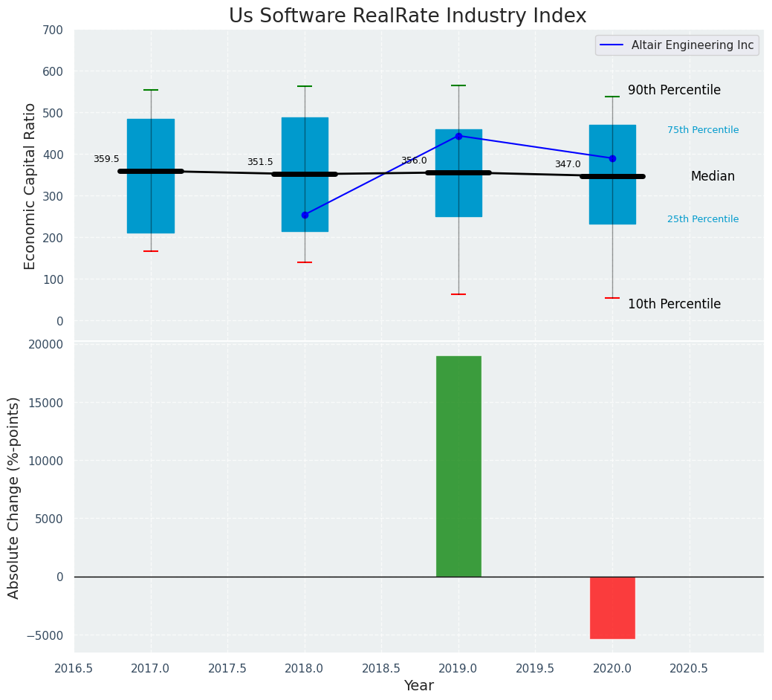Screen dimensions: 772x700
Task: Click the 347.0 median value label
Action: pos(568,164)
